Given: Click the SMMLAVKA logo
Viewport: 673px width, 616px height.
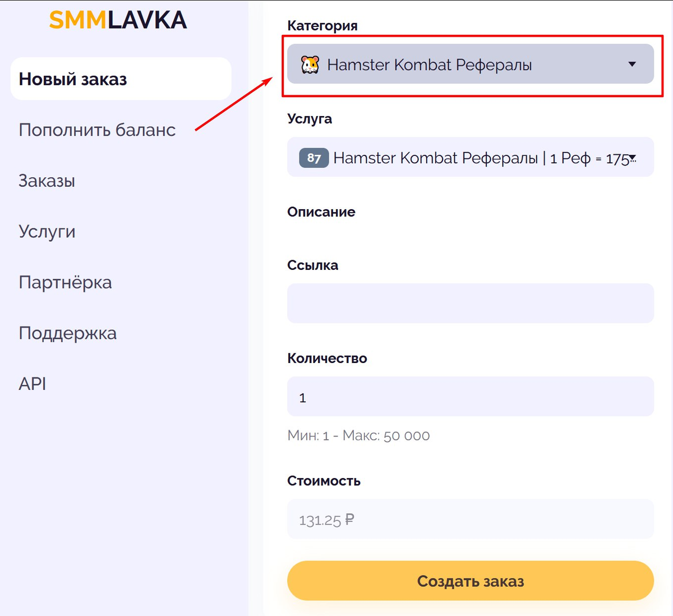Looking at the screenshot, I should coord(118,20).
